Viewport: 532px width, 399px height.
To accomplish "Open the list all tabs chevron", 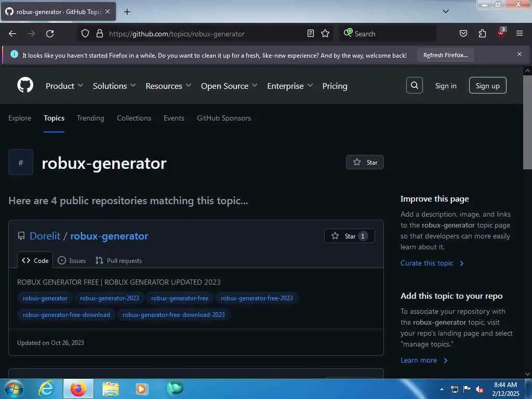I will [446, 11].
